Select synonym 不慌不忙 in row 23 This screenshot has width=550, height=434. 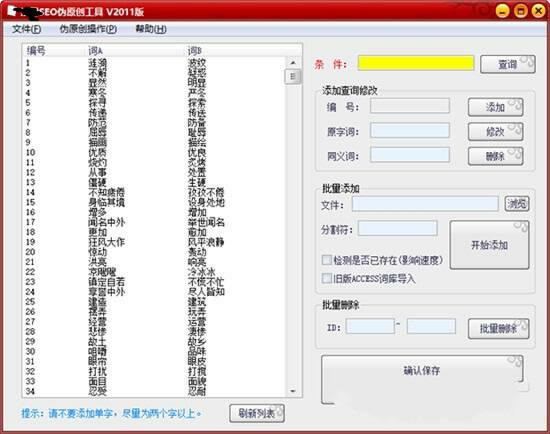[x=206, y=282]
